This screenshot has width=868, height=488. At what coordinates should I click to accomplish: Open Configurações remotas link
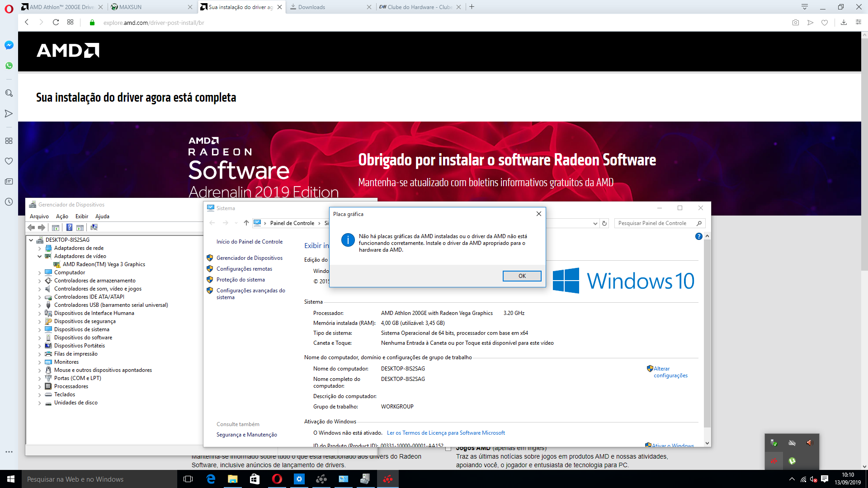coord(244,269)
